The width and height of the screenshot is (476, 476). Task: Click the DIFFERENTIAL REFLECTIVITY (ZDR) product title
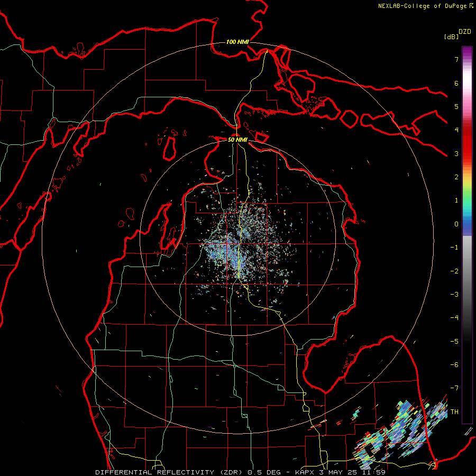(169, 472)
